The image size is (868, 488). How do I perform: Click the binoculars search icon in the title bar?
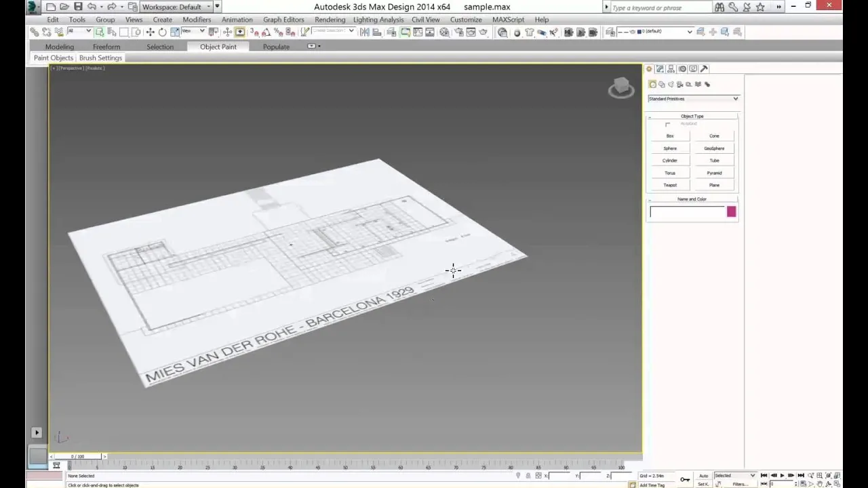719,7
